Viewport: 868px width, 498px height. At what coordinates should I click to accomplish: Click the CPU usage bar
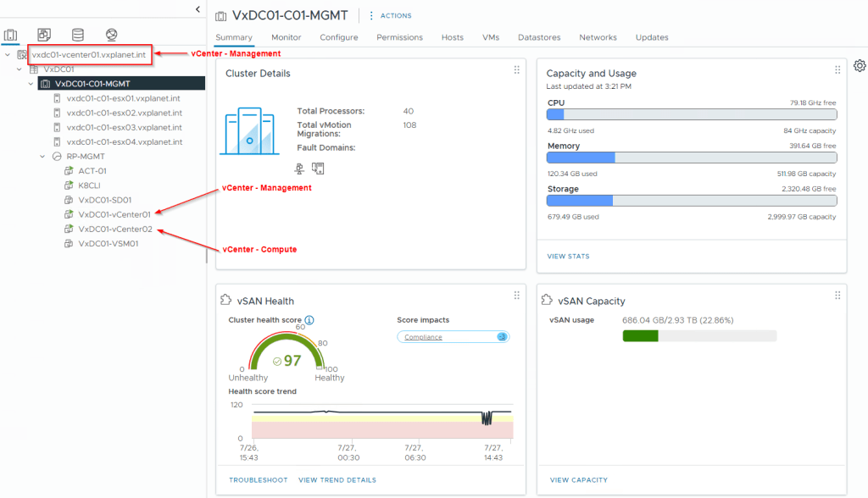point(692,114)
